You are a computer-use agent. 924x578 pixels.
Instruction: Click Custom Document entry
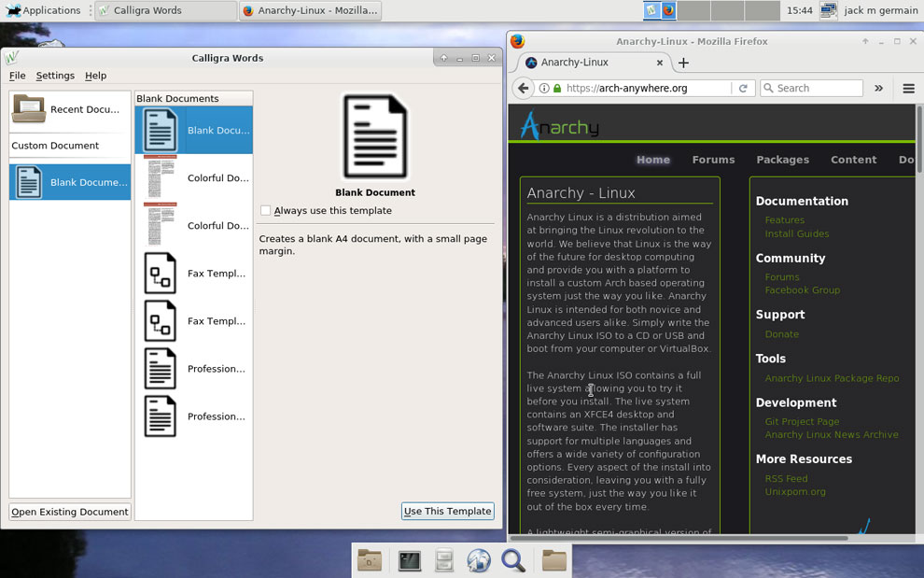[55, 145]
